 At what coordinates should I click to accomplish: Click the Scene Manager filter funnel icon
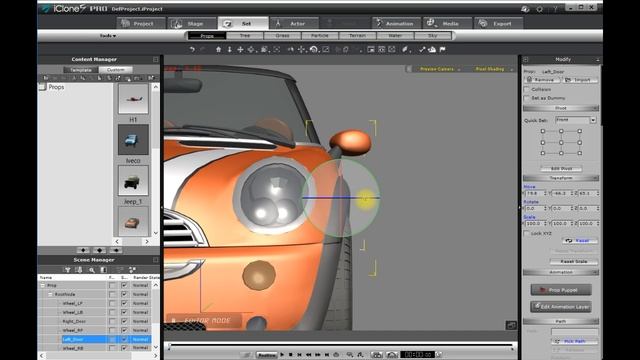[x=67, y=270]
